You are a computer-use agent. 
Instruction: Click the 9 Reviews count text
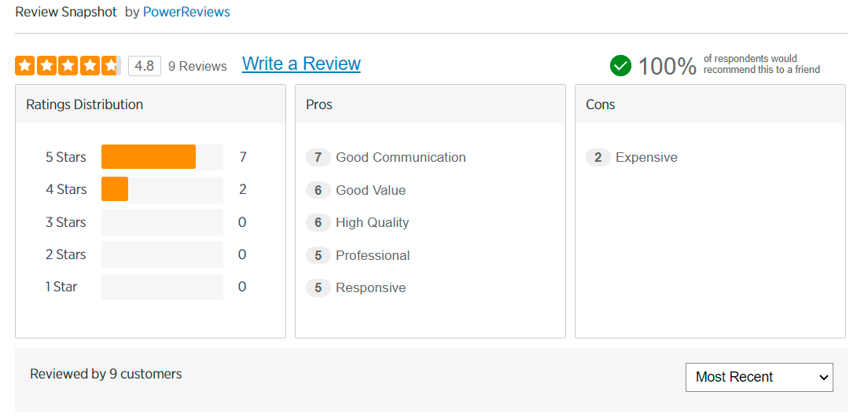tap(197, 67)
